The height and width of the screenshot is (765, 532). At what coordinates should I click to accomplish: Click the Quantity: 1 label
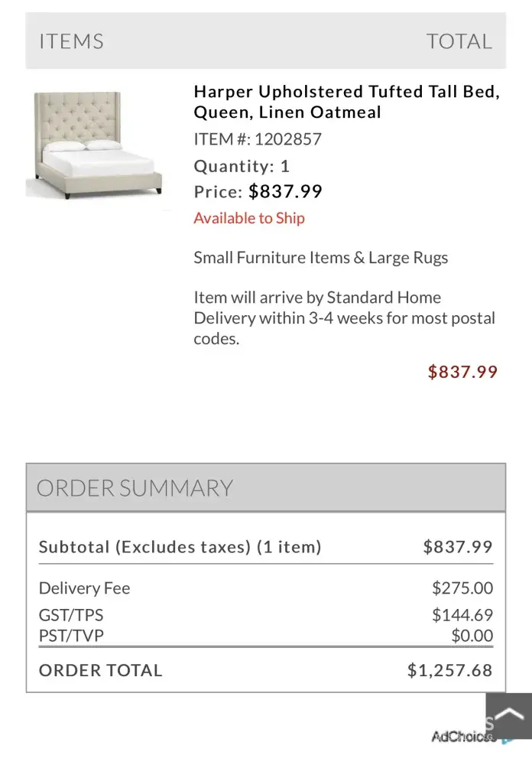pos(242,166)
